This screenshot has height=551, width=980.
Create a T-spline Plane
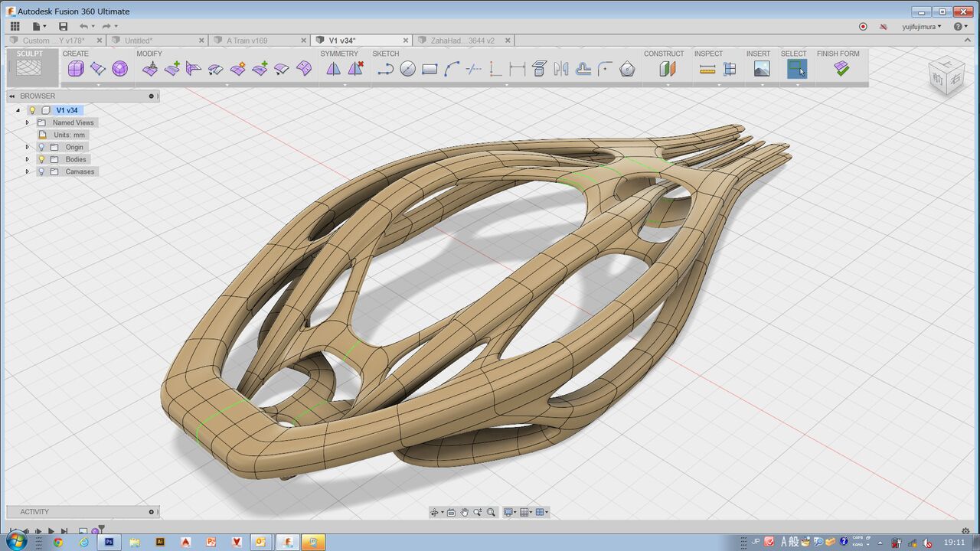(x=98, y=69)
